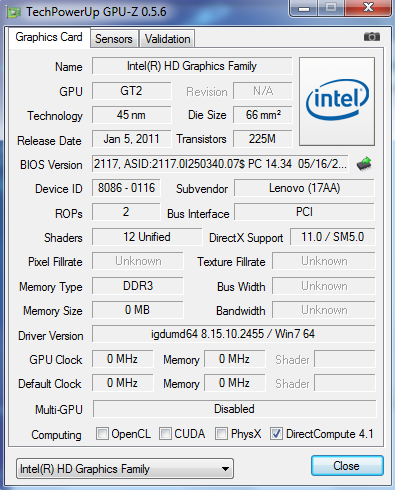
Task: Open the graphics card selection dropdown
Action: [125, 469]
